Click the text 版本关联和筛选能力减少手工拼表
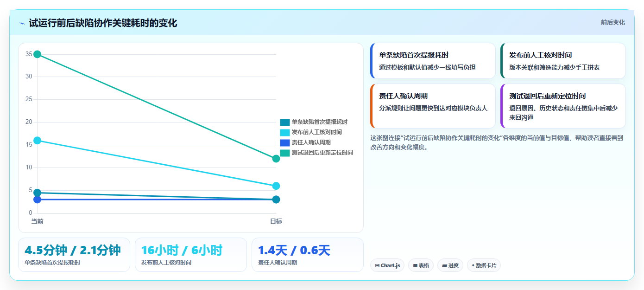644x290 pixels. 555,67
